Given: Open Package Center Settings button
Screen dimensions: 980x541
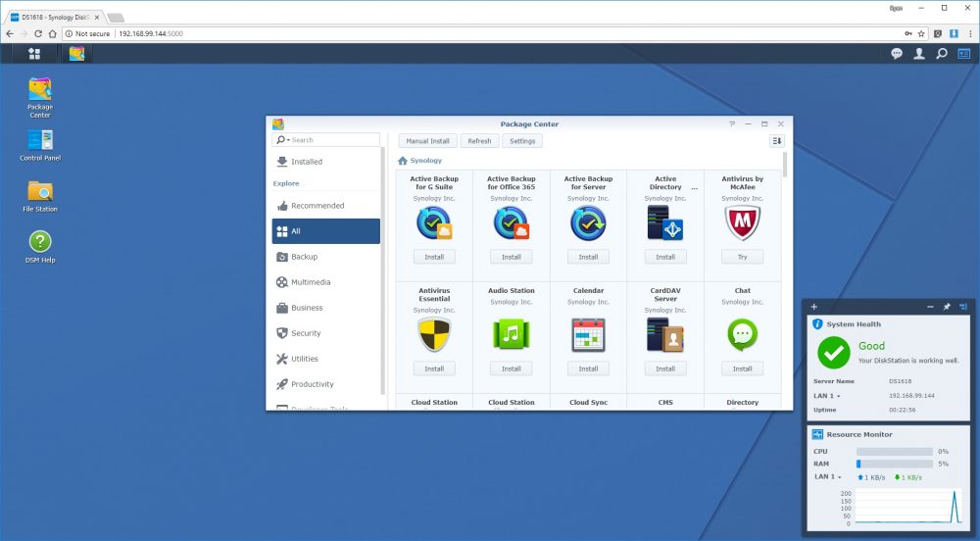Looking at the screenshot, I should point(522,141).
